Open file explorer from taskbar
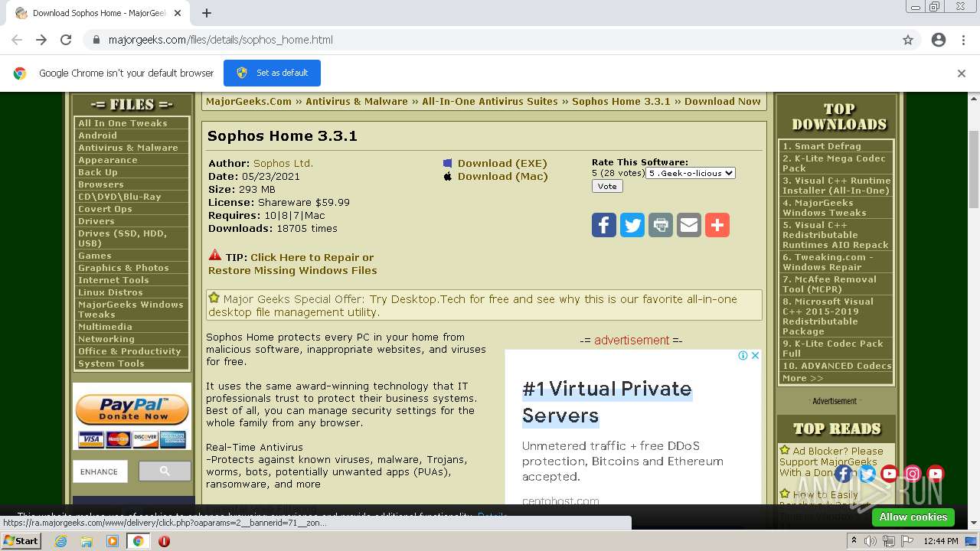The width and height of the screenshot is (980, 551). [87, 541]
